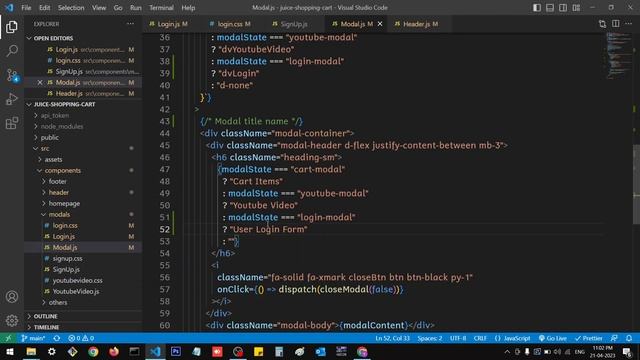
Task: Open Windows Start menu
Action: pos(10,352)
